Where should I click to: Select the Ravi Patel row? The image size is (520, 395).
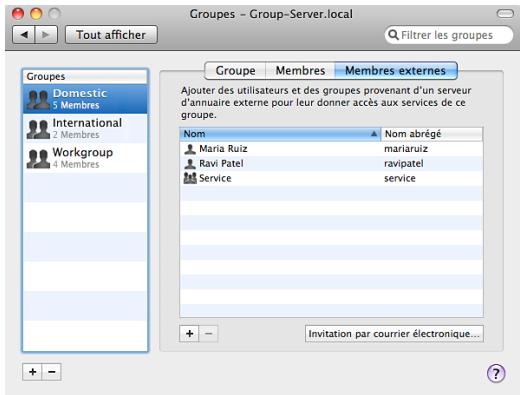click(331, 163)
